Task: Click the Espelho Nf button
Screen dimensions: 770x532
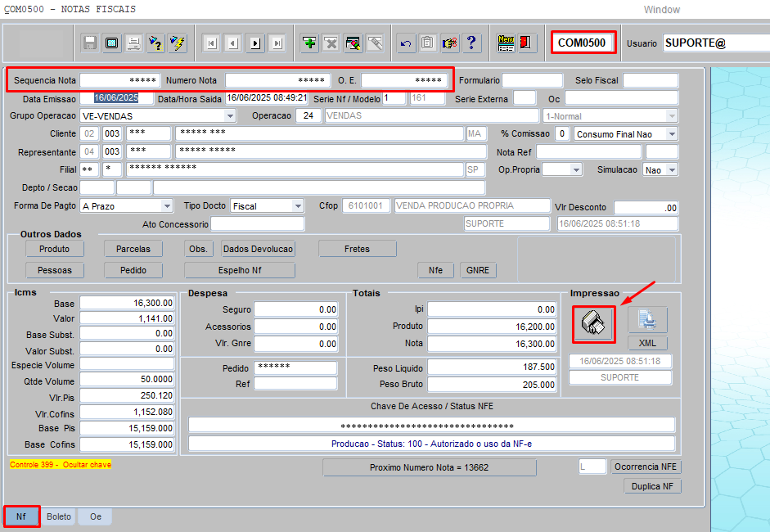Action: (x=239, y=270)
